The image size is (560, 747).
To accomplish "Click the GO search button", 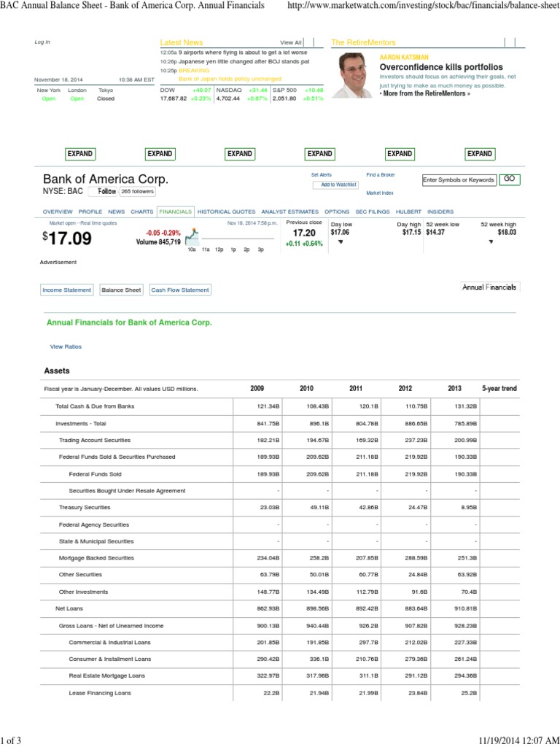I will (510, 179).
